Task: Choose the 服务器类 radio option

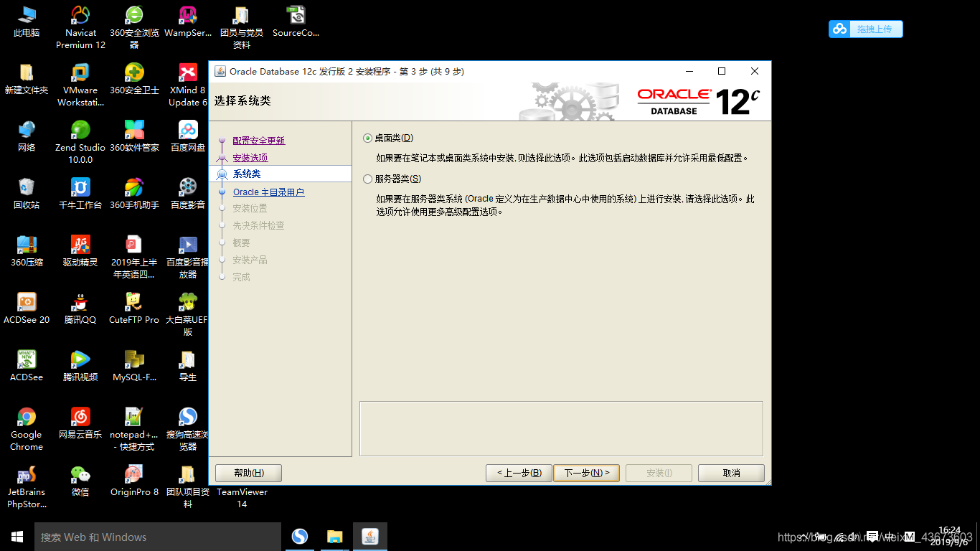Action: pos(368,179)
